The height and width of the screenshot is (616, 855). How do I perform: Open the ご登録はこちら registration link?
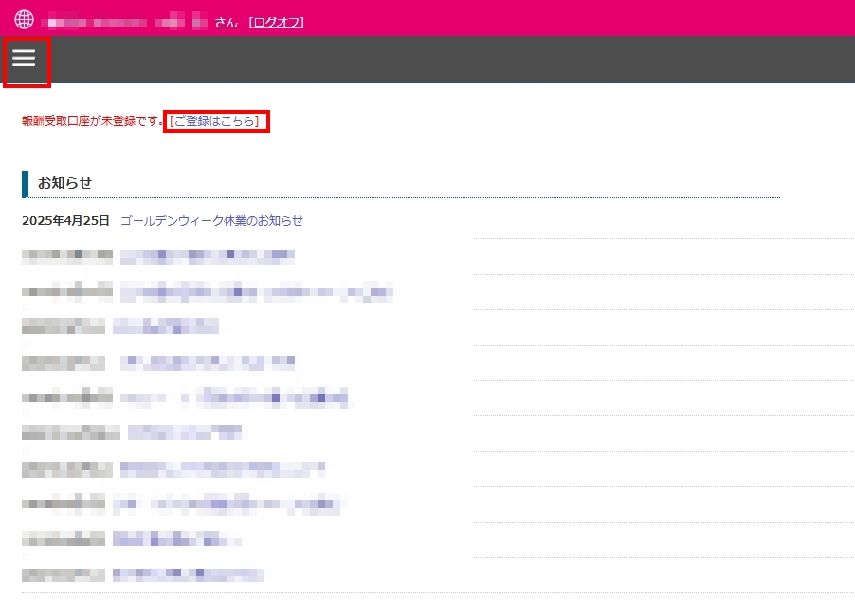215,120
